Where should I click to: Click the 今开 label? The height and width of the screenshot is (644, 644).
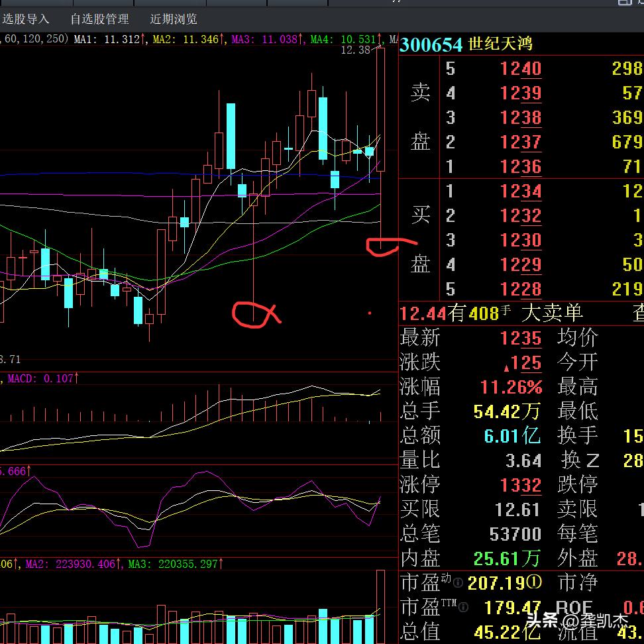point(578,362)
